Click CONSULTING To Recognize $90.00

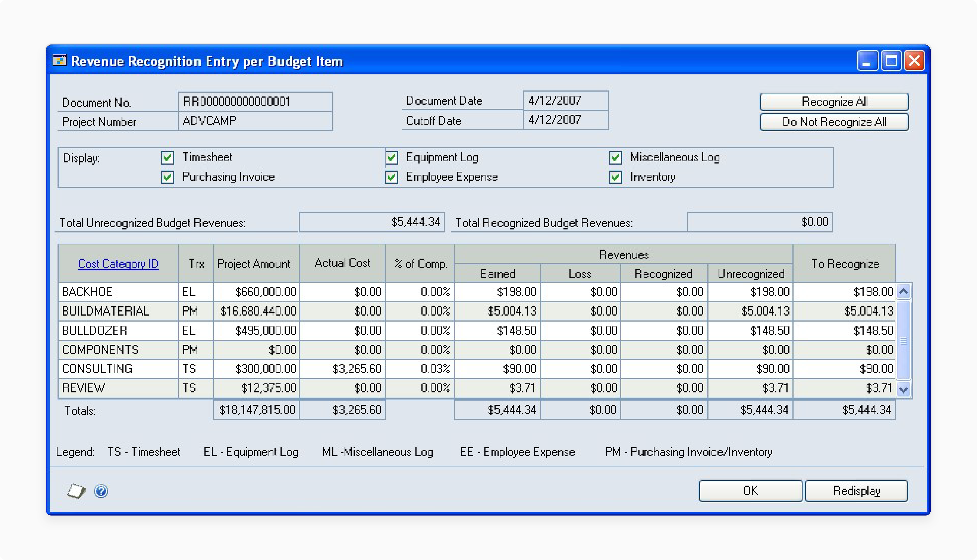844,369
